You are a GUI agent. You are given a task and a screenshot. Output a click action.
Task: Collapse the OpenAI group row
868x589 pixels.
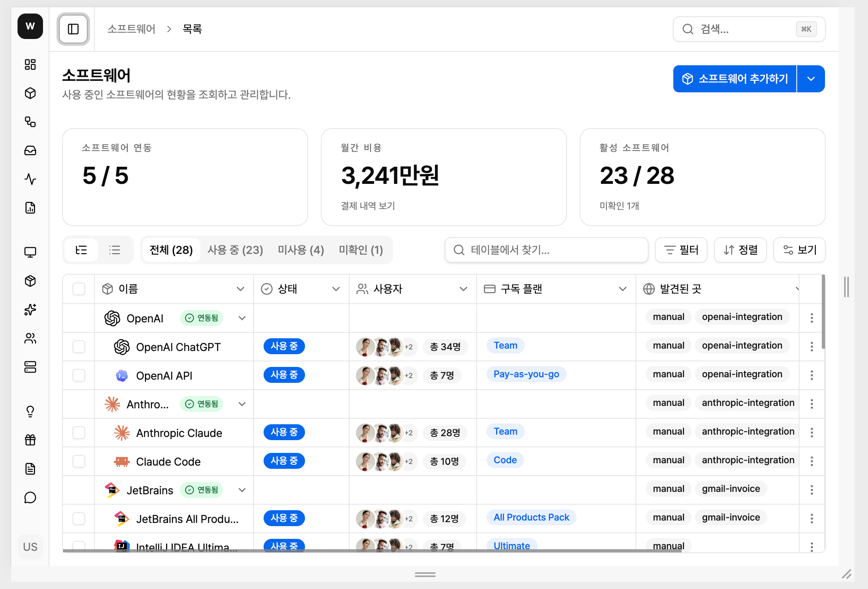[x=242, y=318]
